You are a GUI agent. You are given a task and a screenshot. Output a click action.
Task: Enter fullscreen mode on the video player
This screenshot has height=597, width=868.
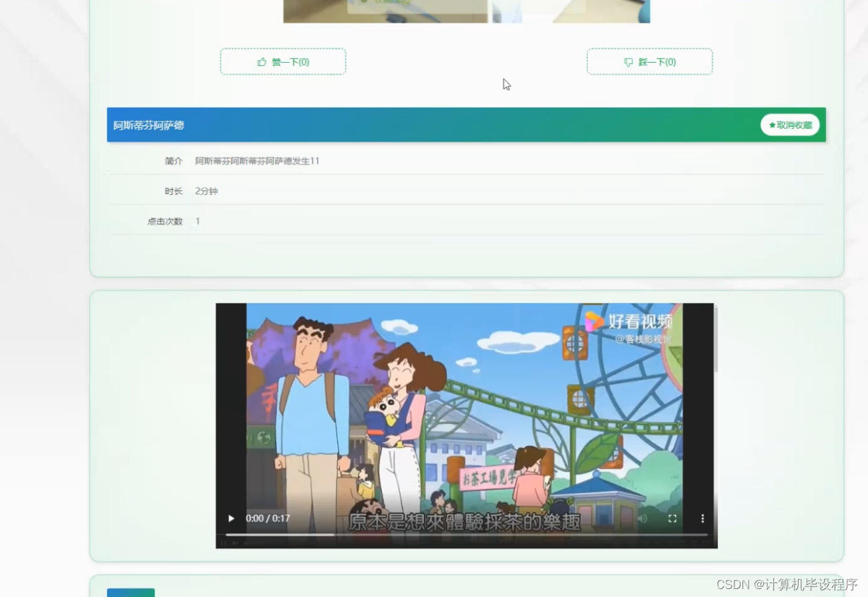pyautogui.click(x=672, y=518)
